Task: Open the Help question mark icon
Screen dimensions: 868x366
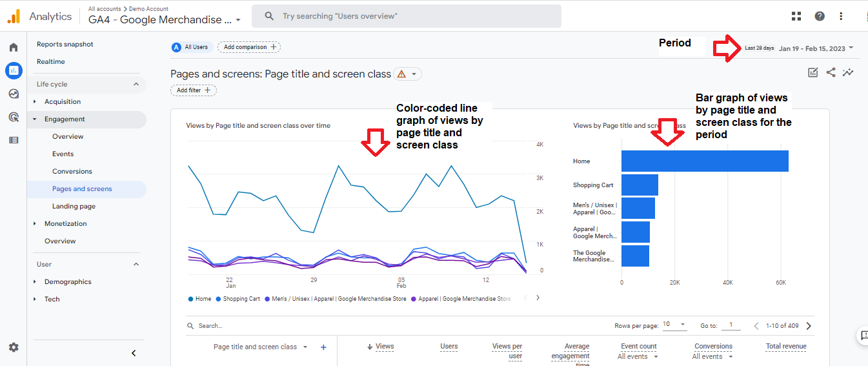Action: click(x=820, y=16)
